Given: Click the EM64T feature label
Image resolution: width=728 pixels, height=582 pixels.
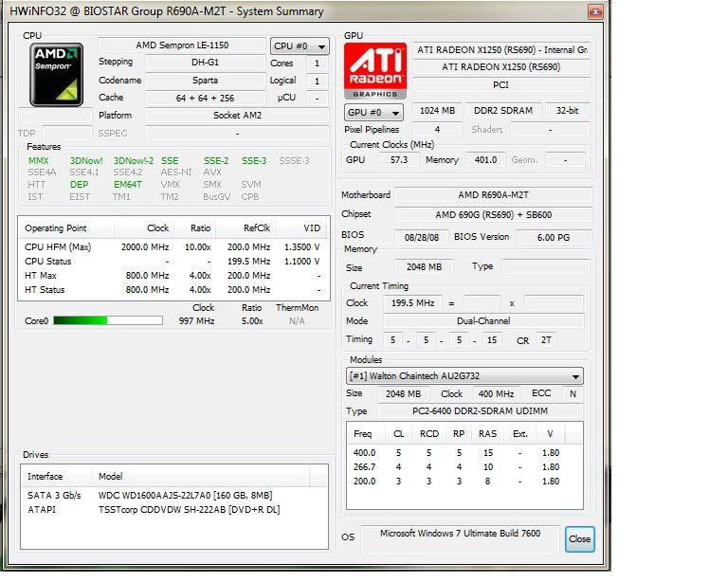Looking at the screenshot, I should pyautogui.click(x=128, y=184).
